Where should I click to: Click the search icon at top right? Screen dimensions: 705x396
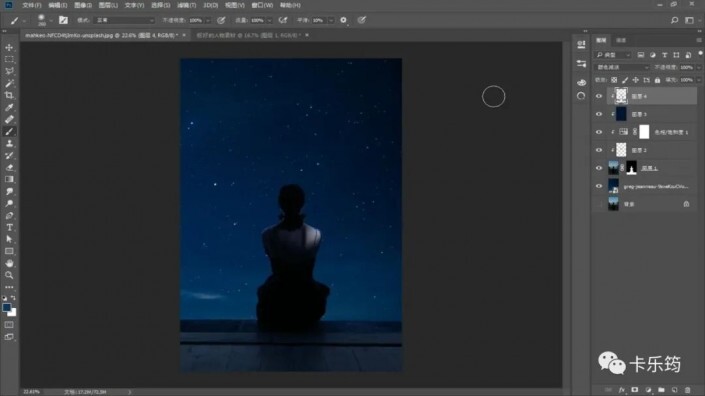coord(674,20)
